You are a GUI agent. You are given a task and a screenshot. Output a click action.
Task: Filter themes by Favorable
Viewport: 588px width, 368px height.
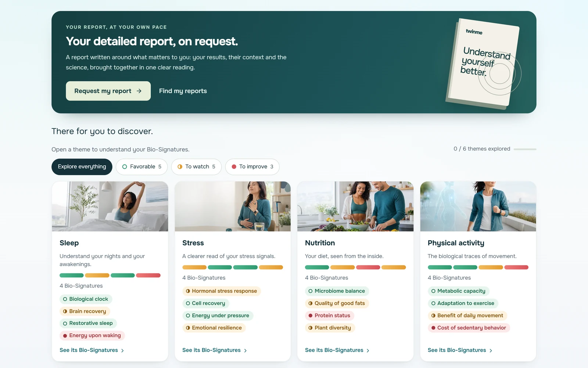coord(142,167)
